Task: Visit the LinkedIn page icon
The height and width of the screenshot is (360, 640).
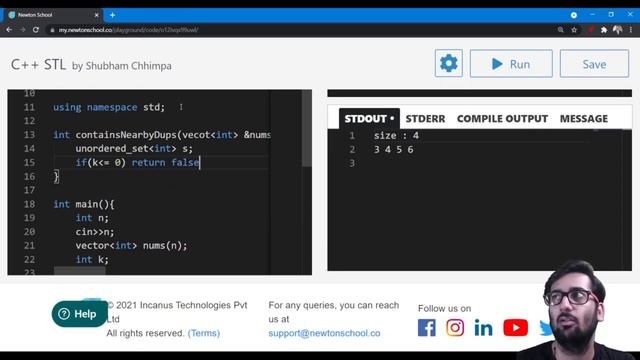Action: click(x=483, y=328)
